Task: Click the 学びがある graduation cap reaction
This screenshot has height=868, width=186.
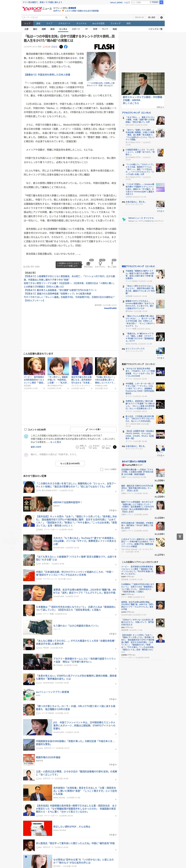Action: [x=89, y=263]
